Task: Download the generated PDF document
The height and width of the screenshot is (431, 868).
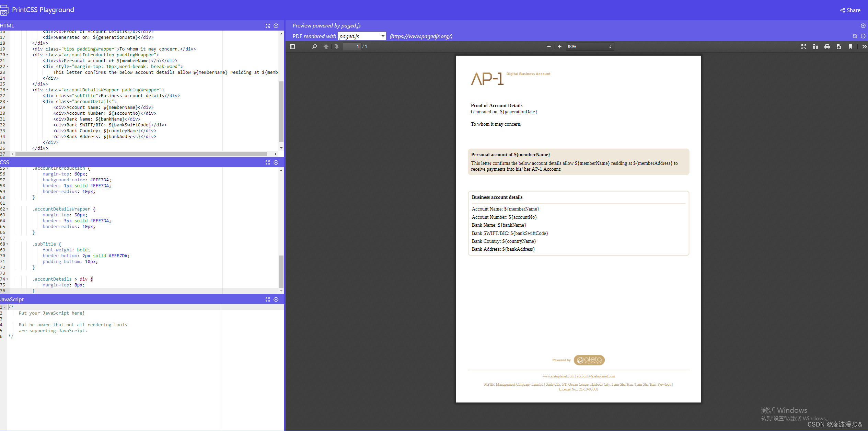Action: tap(839, 46)
